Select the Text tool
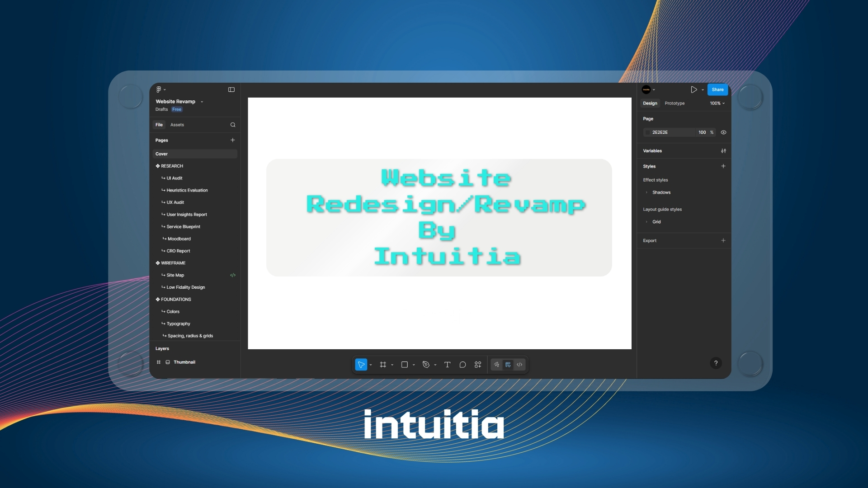This screenshot has width=868, height=488. coord(447,365)
